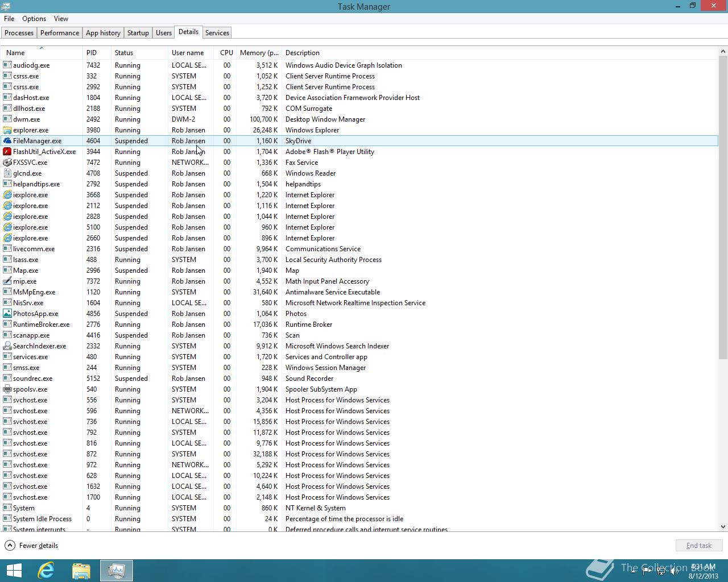The width and height of the screenshot is (728, 582).
Task: Click the dasHost.exe process icon
Action: coord(7,97)
